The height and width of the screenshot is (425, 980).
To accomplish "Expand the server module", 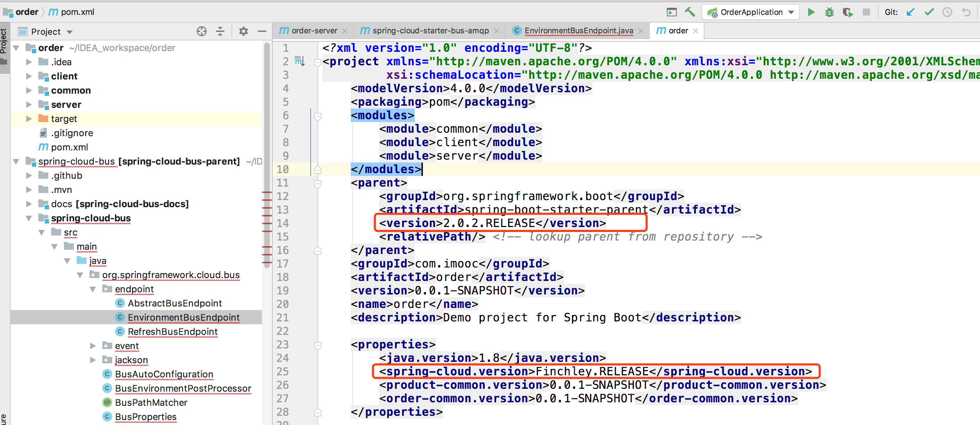I will coord(29,105).
